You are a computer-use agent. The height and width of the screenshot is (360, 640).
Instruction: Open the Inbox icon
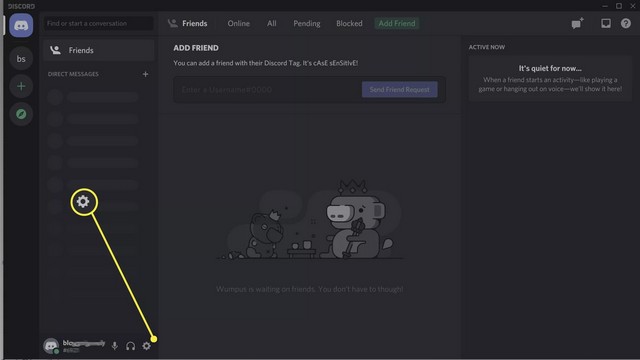pyautogui.click(x=606, y=24)
